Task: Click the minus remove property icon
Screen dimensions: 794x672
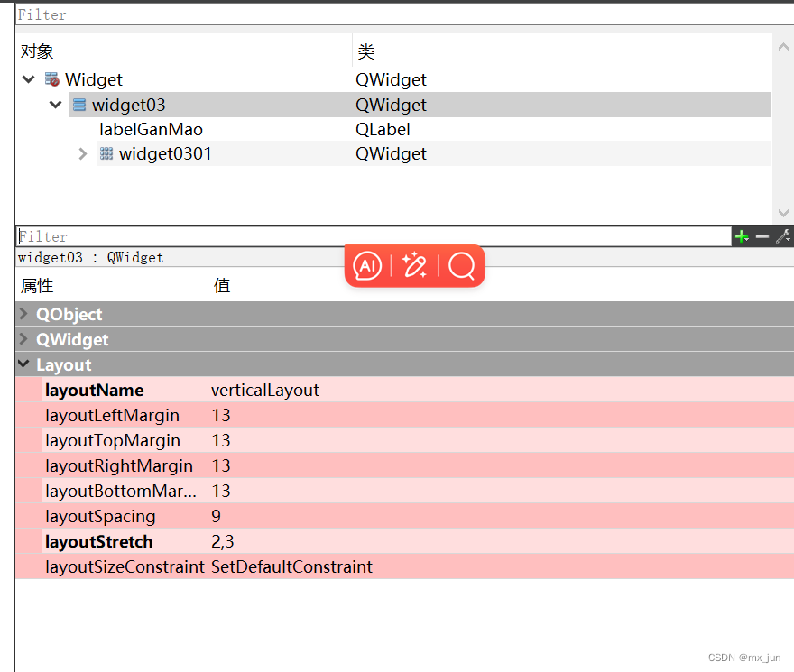Action: [762, 236]
